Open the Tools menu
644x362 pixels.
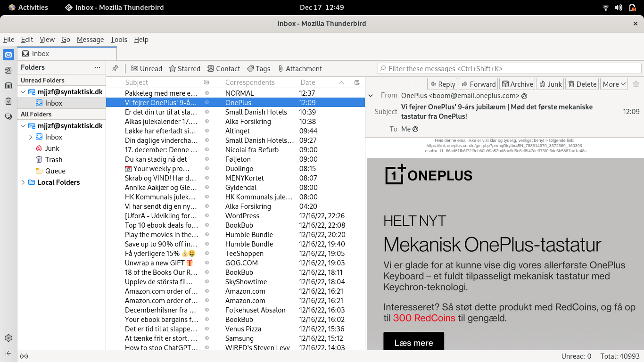[x=119, y=40]
